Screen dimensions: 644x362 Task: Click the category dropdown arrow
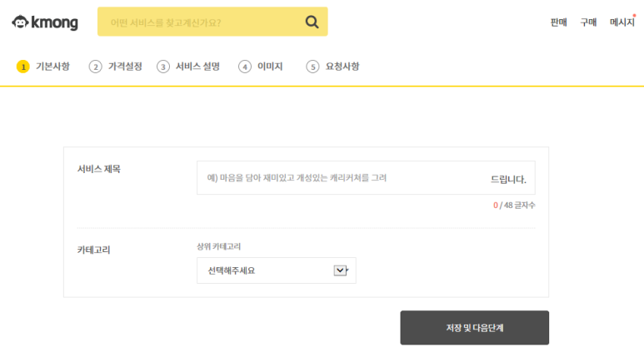(x=340, y=270)
